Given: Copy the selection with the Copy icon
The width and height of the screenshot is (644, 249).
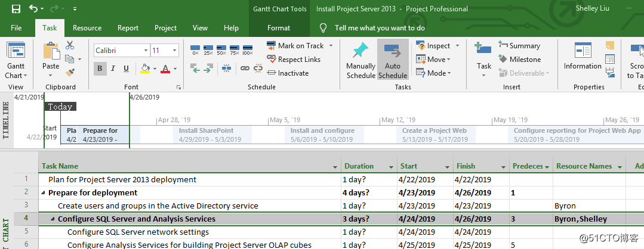Looking at the screenshot, I should click(70, 59).
